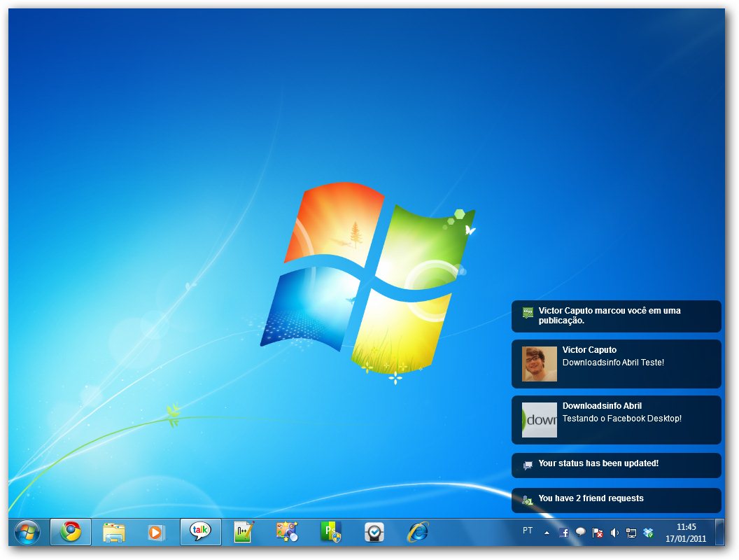Viewport: 739px width, 560px height.
Task: Click the speech bubble tray icon
Action: (x=581, y=532)
